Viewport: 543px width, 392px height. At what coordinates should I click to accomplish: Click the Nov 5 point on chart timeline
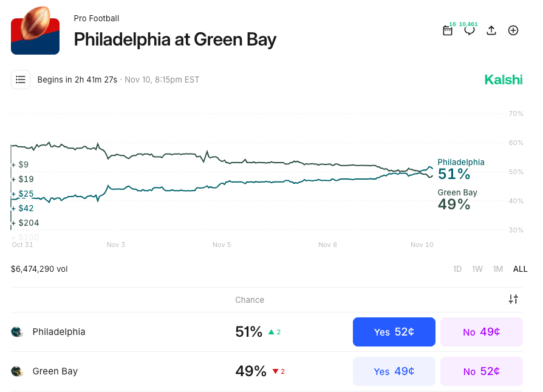tap(222, 245)
